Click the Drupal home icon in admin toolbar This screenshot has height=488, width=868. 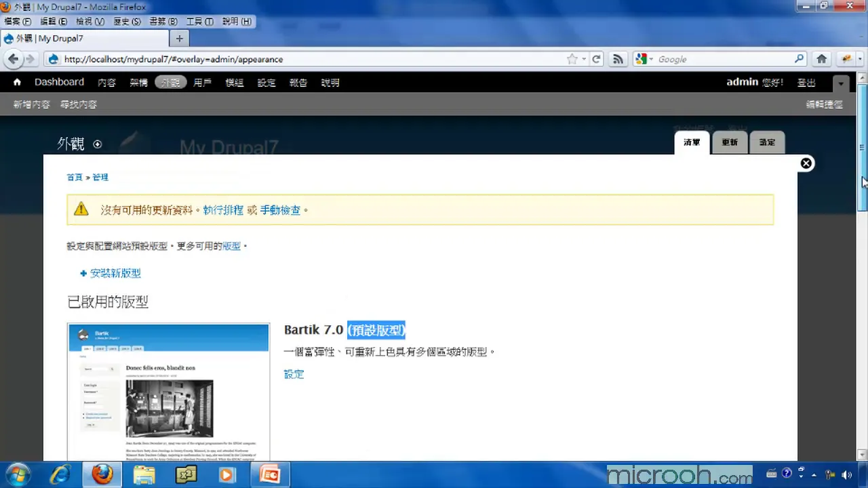[18, 82]
